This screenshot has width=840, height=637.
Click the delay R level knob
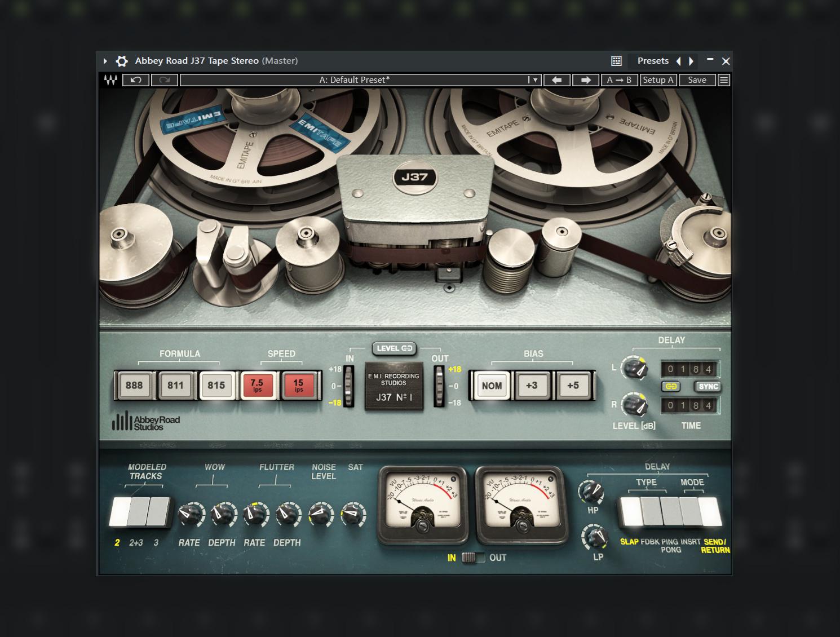point(635,405)
